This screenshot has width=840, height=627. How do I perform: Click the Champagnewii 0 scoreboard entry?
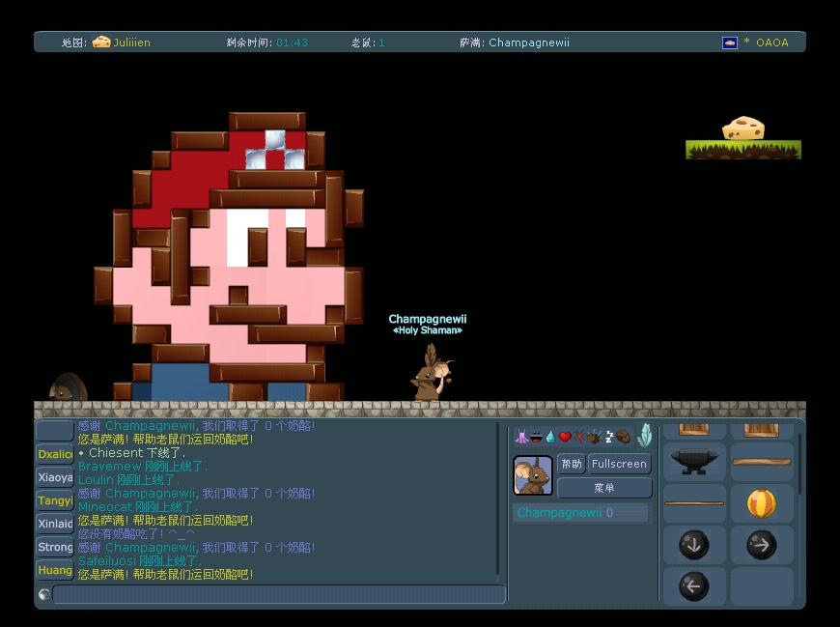[580, 513]
